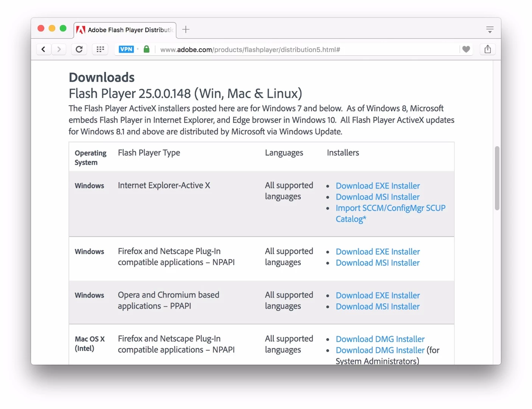Image resolution: width=532 pixels, height=409 pixels.
Task: Open Speed Dial grid icon
Action: click(100, 49)
